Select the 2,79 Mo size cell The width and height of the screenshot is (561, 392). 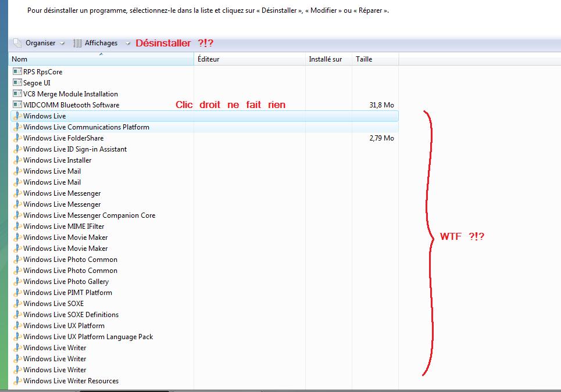382,138
